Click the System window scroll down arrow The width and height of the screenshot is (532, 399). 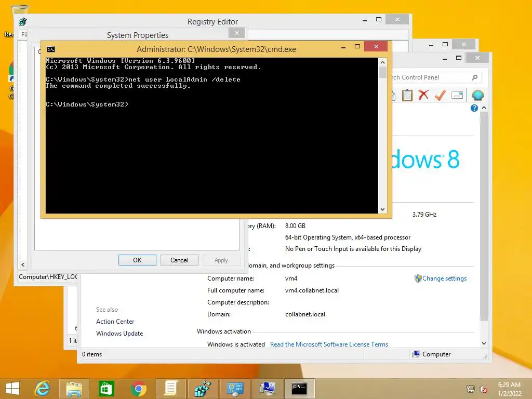(484, 343)
